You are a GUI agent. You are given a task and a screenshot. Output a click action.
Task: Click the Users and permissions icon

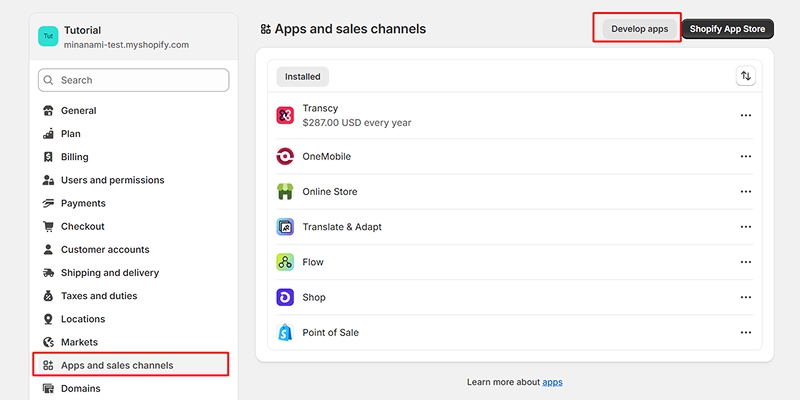[x=48, y=180]
